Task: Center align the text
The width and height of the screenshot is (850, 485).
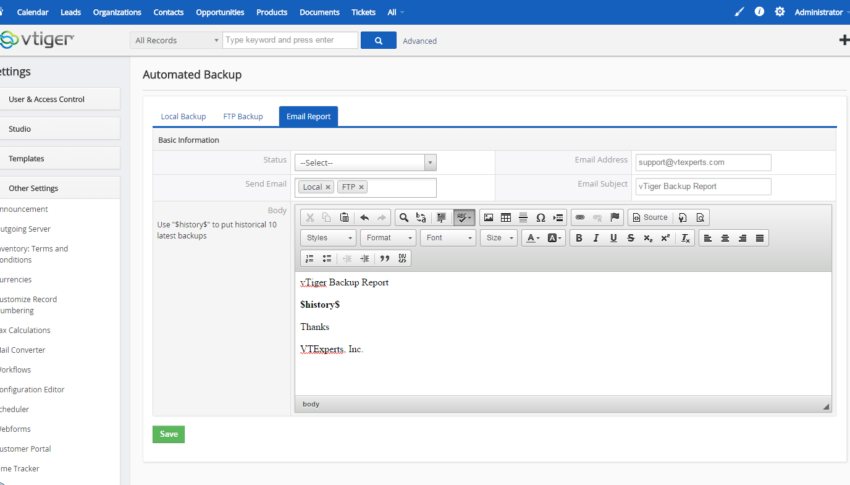Action: (x=725, y=238)
